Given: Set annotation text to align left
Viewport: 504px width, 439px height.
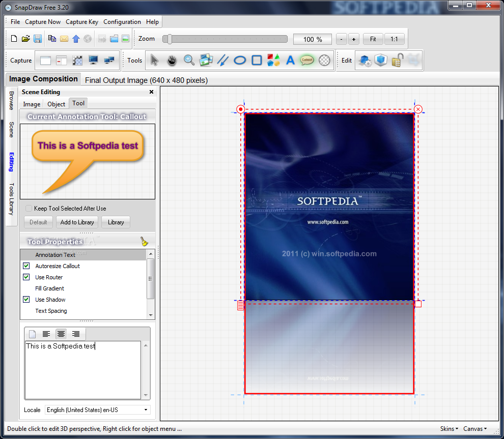Looking at the screenshot, I should point(46,334).
